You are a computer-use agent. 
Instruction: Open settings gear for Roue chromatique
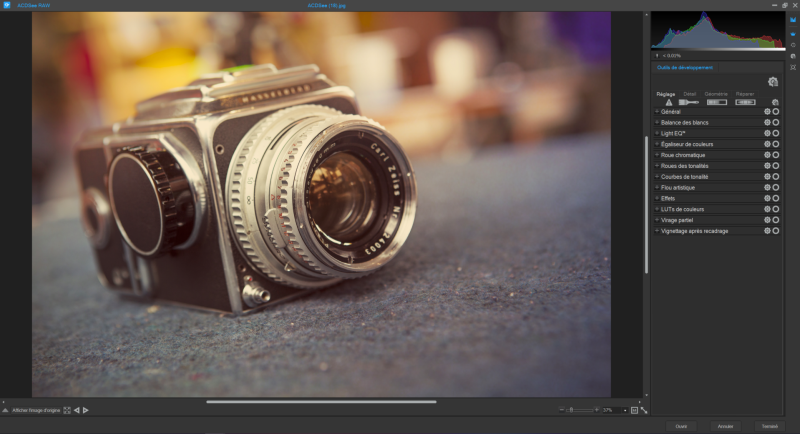(x=767, y=155)
